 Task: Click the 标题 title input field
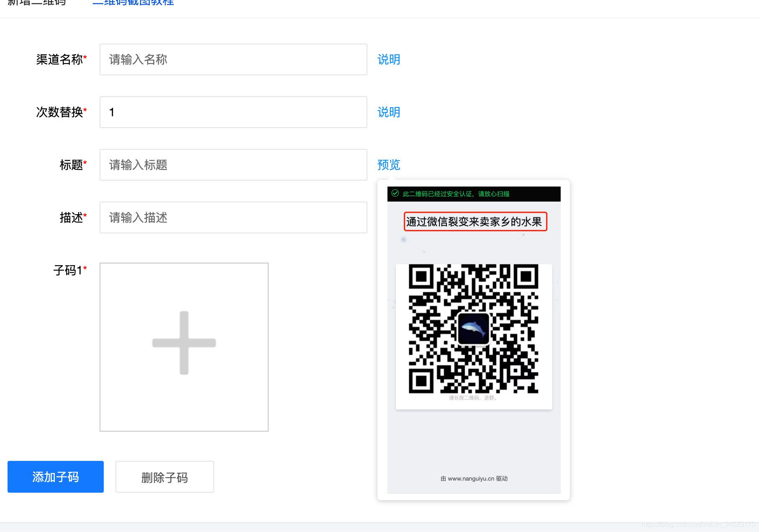click(x=233, y=165)
